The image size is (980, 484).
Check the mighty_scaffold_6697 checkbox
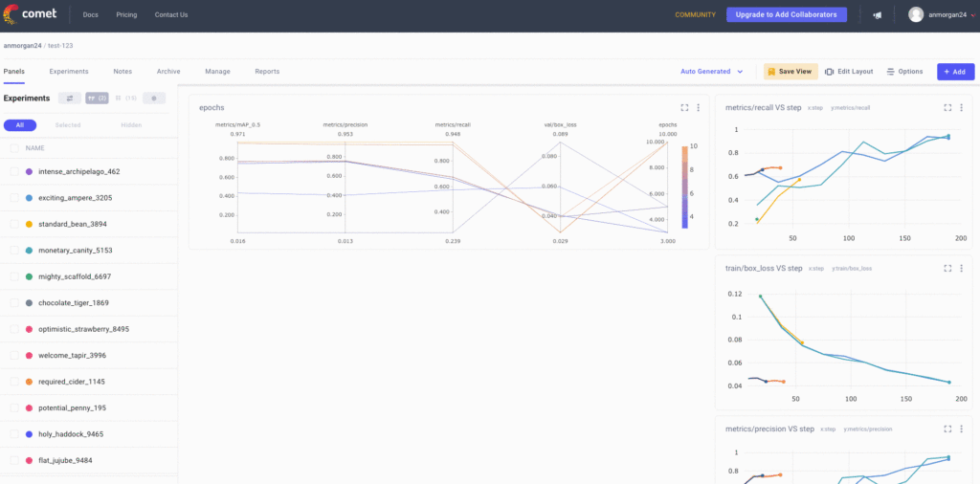13,276
